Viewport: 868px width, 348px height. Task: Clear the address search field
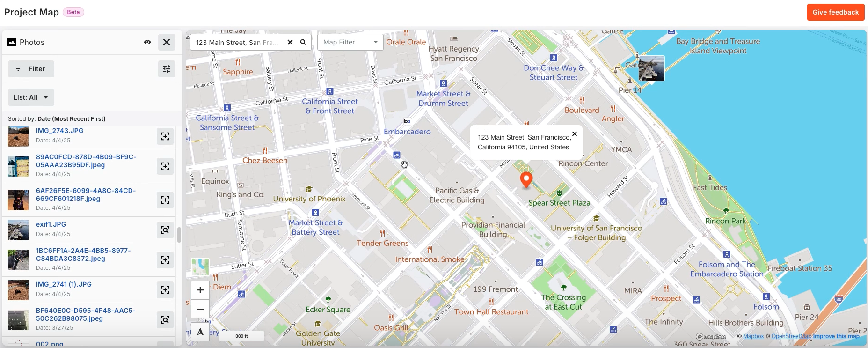pos(290,42)
